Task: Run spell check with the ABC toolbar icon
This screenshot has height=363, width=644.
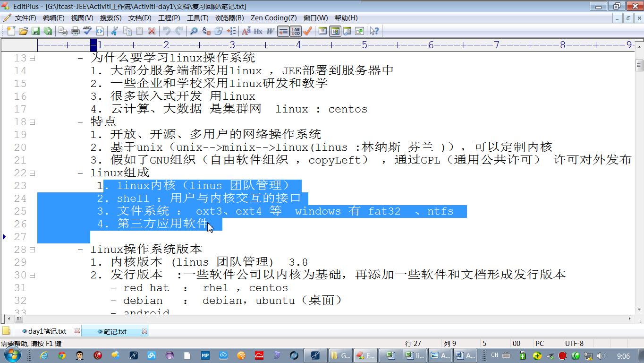Action: pos(86,31)
